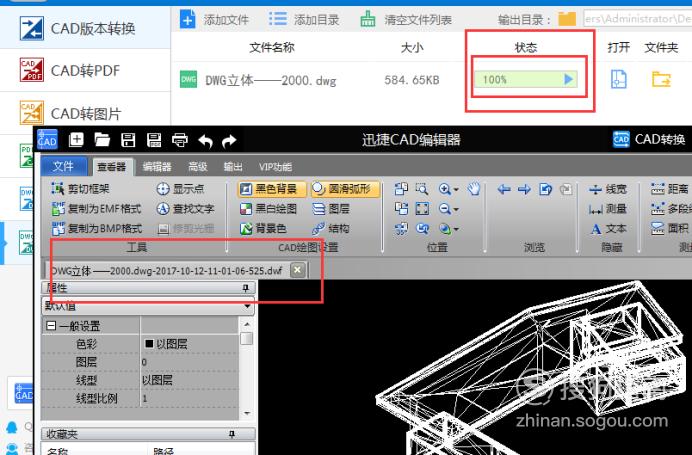Select the zoom window magnifier icon

(x=422, y=189)
